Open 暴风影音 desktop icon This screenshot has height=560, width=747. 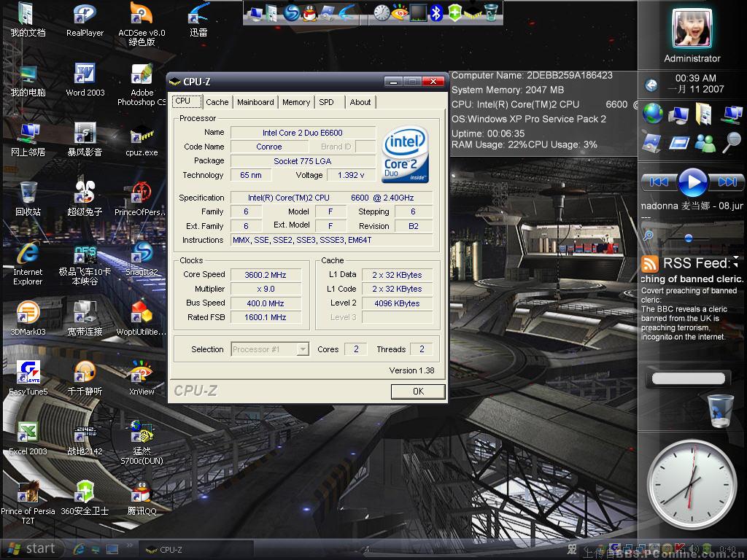coord(85,140)
